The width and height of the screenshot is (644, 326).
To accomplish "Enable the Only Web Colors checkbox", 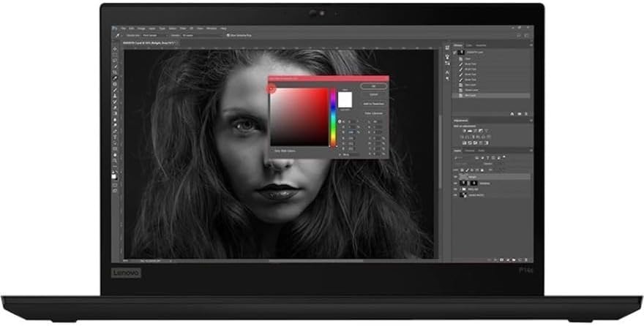I will pyautogui.click(x=274, y=151).
